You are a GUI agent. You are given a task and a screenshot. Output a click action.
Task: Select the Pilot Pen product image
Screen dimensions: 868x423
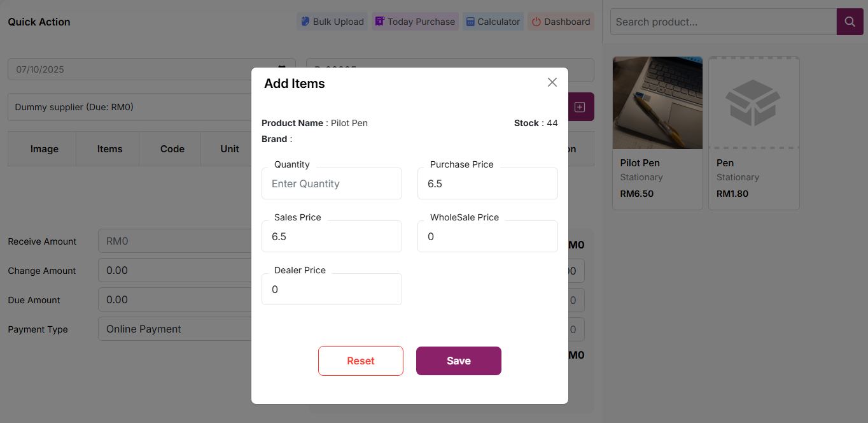[657, 103]
